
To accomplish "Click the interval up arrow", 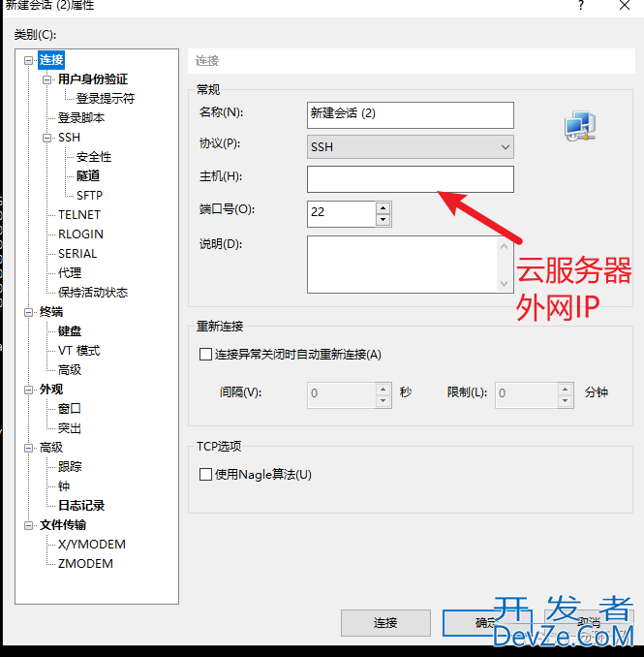I will [383, 390].
